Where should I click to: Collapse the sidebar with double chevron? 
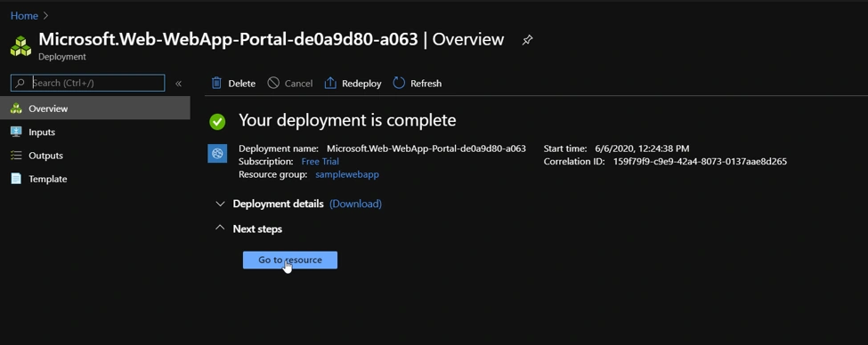click(178, 84)
